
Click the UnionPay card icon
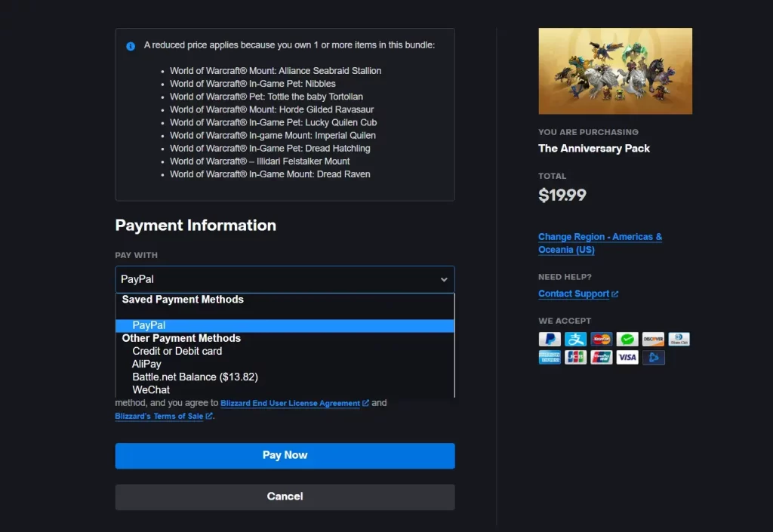coord(601,358)
